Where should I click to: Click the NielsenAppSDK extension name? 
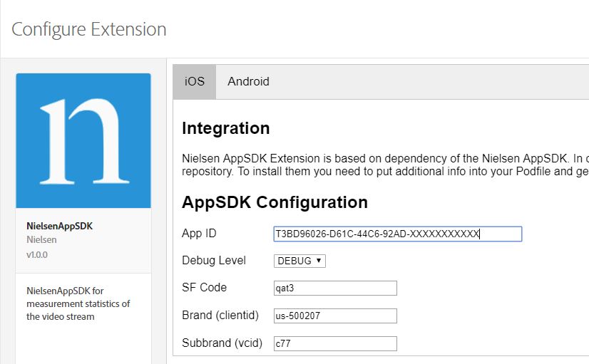(x=59, y=226)
